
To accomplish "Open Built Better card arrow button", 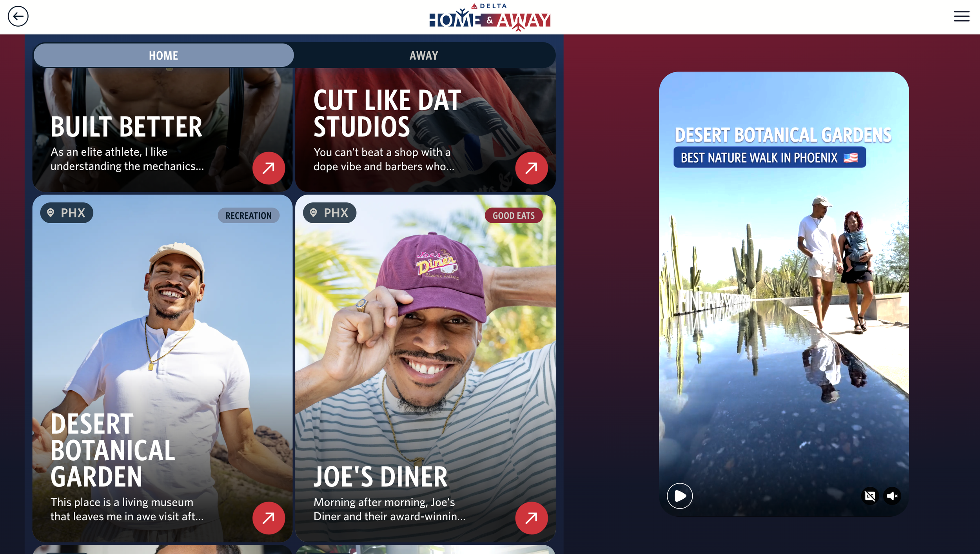I will point(269,168).
